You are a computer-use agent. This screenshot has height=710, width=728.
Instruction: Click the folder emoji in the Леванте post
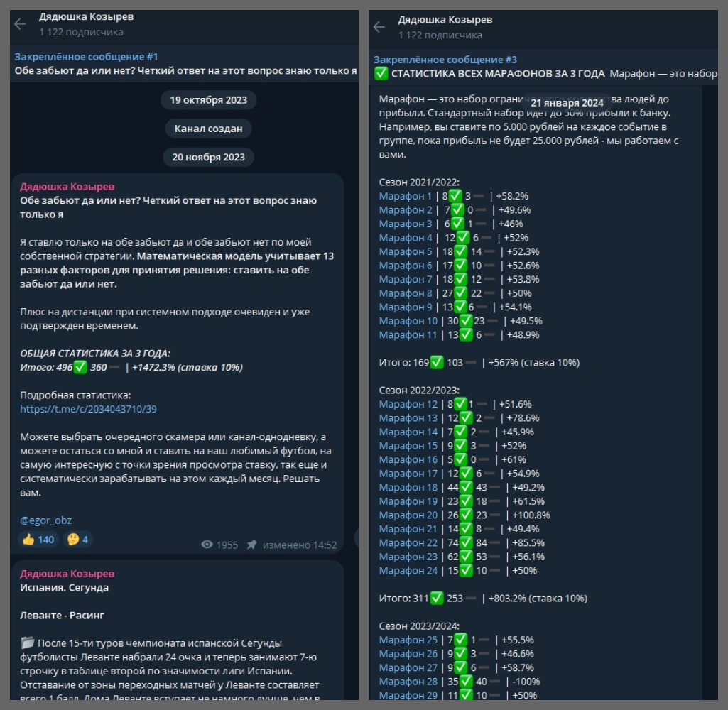[27, 643]
